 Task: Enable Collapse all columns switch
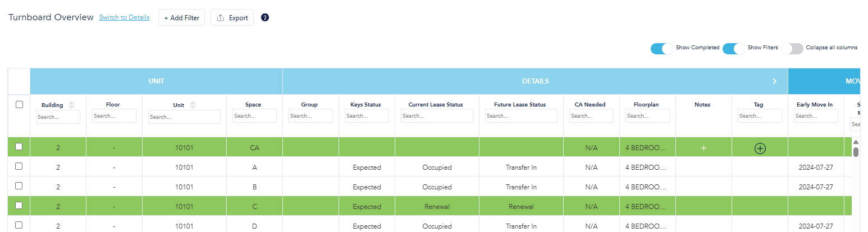(792, 48)
